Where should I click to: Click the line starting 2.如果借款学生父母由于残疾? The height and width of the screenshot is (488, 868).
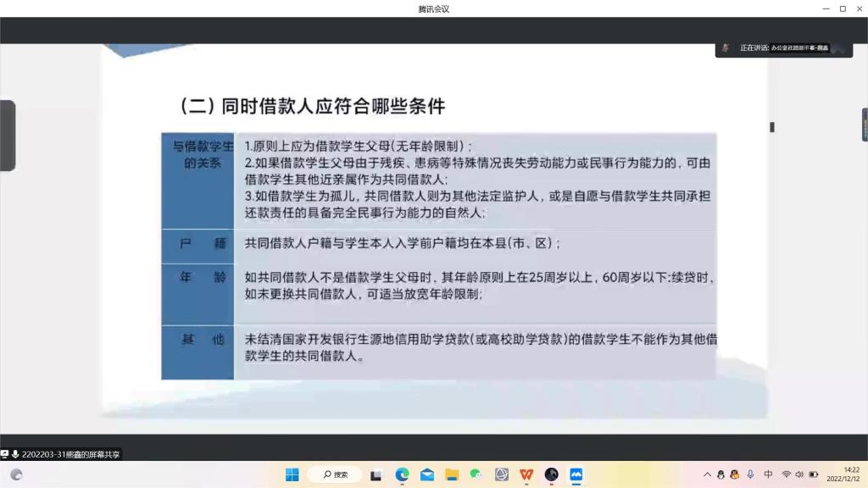(x=477, y=163)
